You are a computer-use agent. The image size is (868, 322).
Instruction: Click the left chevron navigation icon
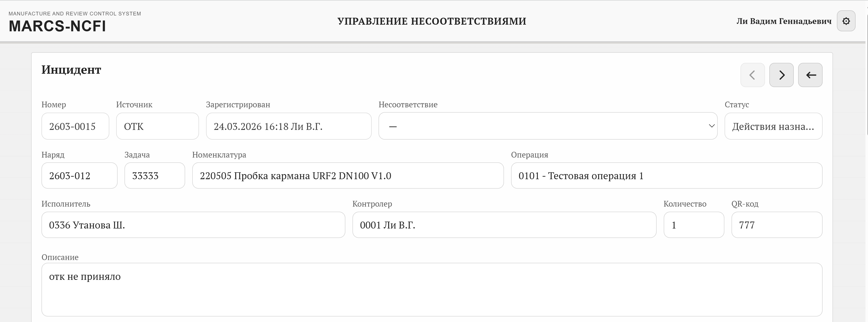tap(752, 75)
